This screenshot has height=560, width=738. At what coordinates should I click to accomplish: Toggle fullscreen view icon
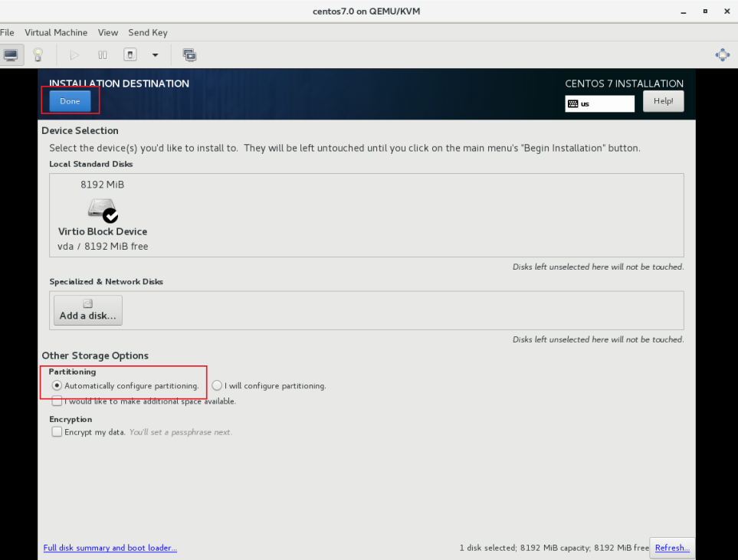pyautogui.click(x=723, y=55)
